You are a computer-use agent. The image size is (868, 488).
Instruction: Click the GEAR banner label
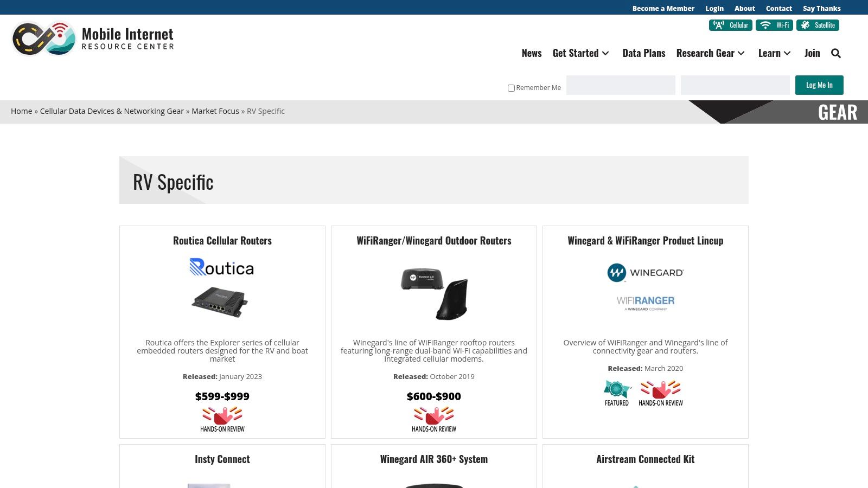[x=838, y=112]
